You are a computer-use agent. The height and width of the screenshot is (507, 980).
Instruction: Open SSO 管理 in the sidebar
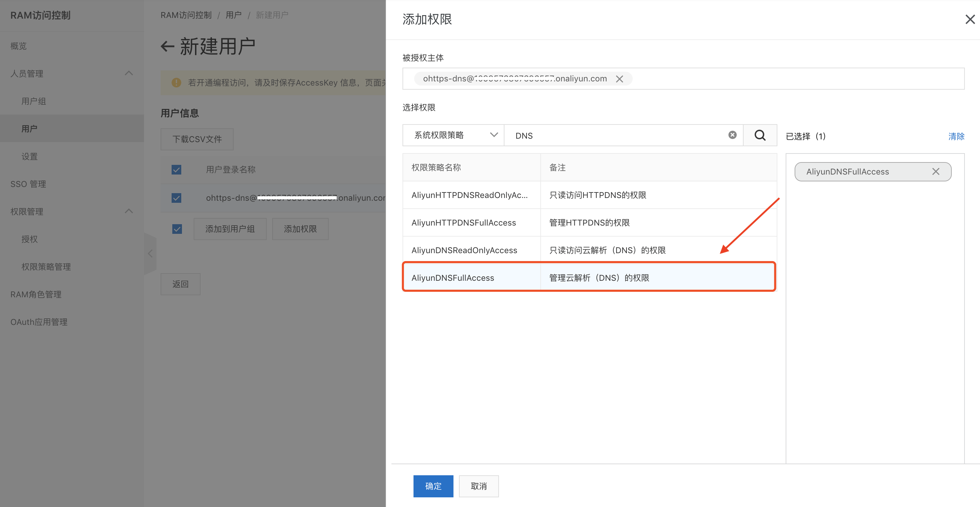pyautogui.click(x=28, y=184)
